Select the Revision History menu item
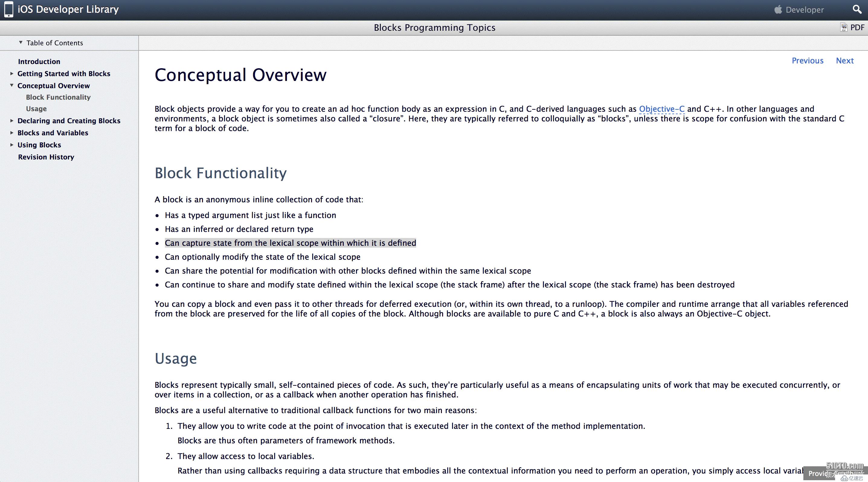The image size is (868, 482). pyautogui.click(x=46, y=157)
